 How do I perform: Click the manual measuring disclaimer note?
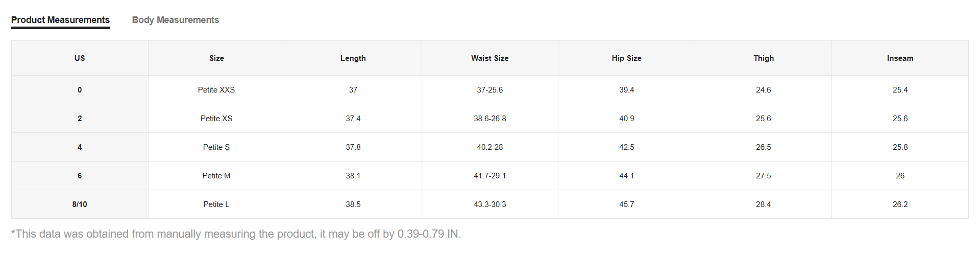[x=236, y=234]
